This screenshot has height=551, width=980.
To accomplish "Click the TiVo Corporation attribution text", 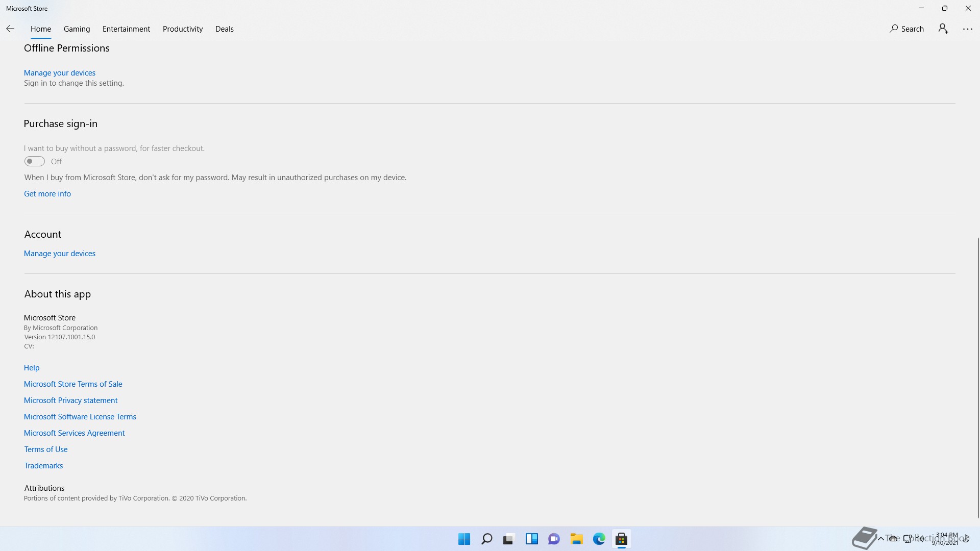I will click(135, 498).
